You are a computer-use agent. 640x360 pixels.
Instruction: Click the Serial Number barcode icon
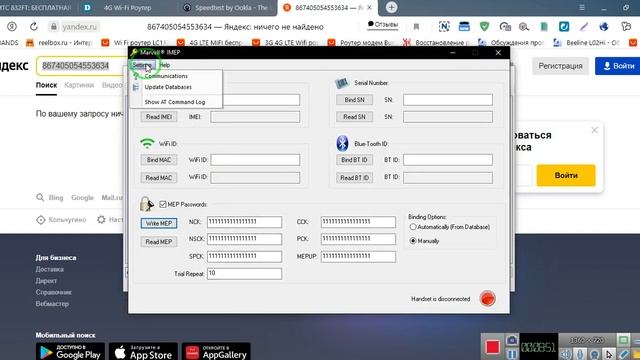pyautogui.click(x=342, y=83)
